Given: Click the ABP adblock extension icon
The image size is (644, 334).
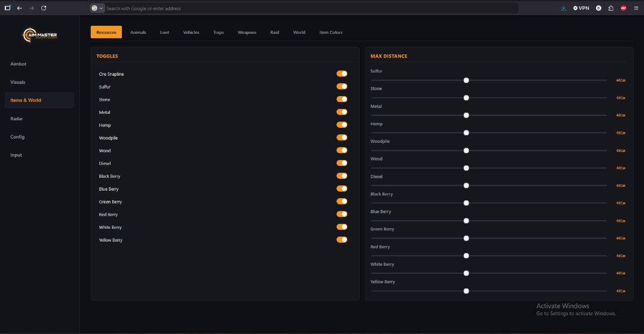Looking at the screenshot, I should tap(624, 8).
